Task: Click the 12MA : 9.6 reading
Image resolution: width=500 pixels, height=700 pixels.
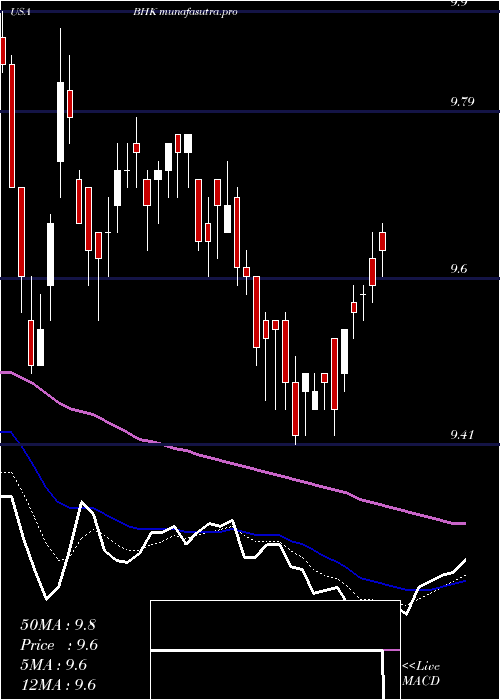Action: pos(58,684)
